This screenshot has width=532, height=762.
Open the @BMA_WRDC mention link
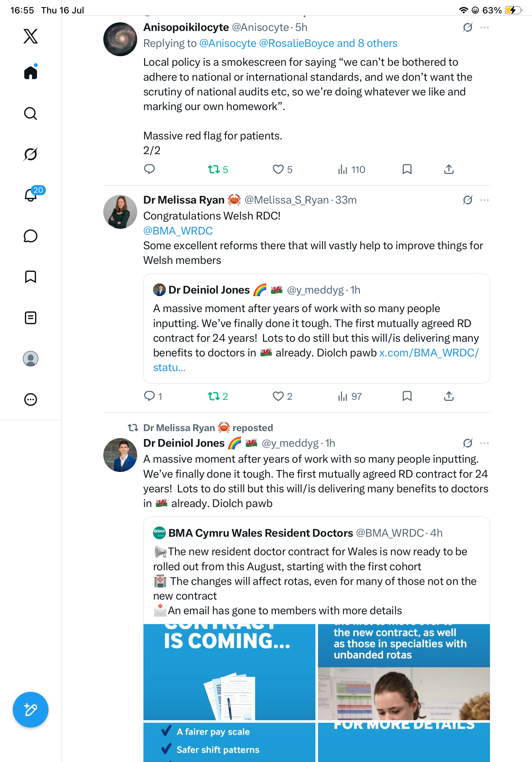pos(178,231)
